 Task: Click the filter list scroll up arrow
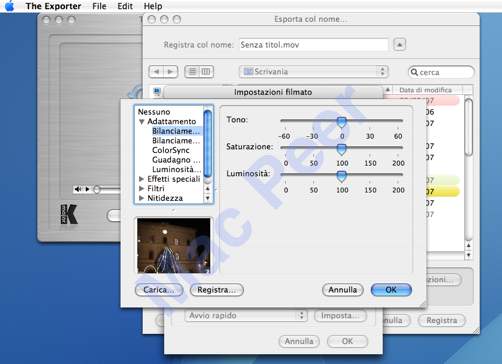point(208,189)
